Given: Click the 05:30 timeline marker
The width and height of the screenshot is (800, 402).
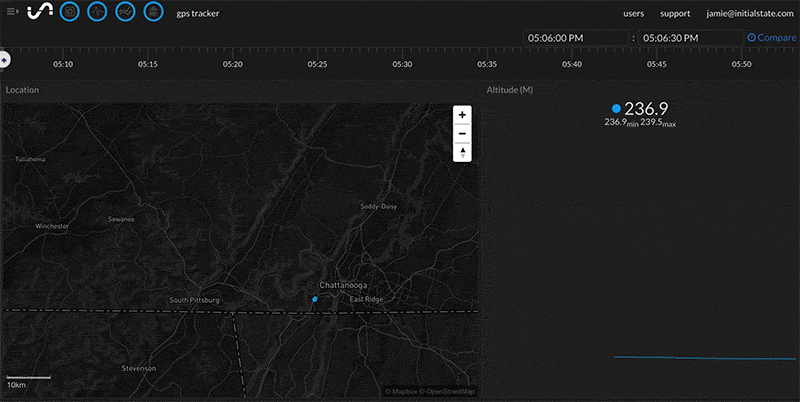Looking at the screenshot, I should tap(402, 64).
